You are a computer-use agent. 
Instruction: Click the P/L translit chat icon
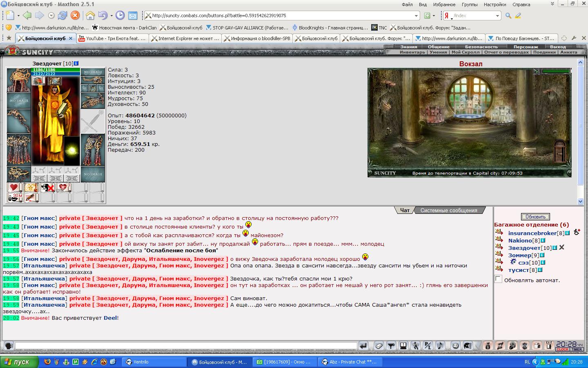click(x=428, y=346)
